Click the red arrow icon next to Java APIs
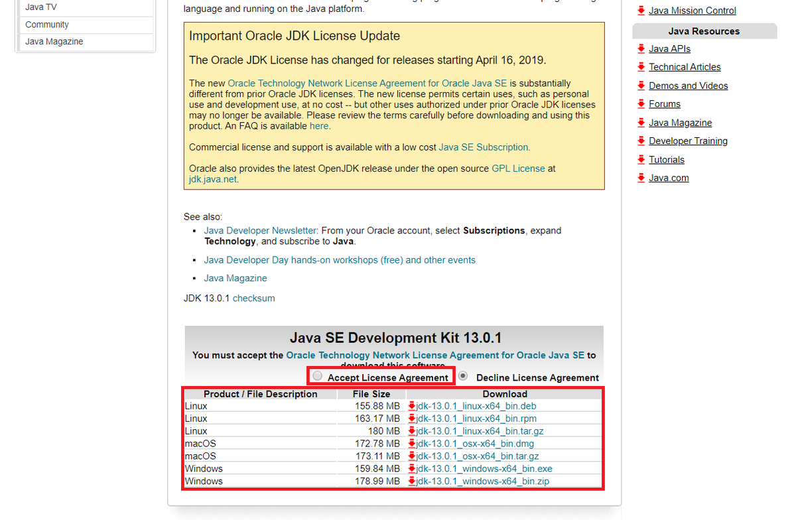 pos(641,48)
